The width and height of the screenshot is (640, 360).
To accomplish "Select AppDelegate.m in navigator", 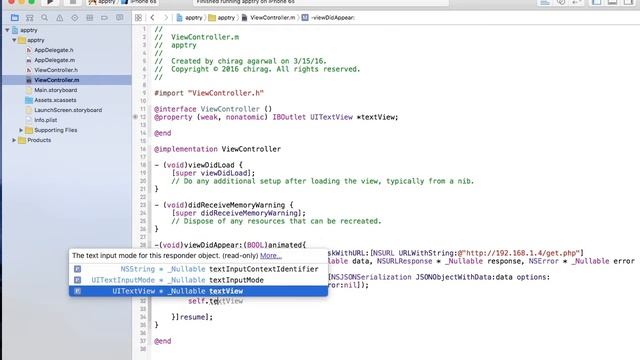I will pos(54,60).
